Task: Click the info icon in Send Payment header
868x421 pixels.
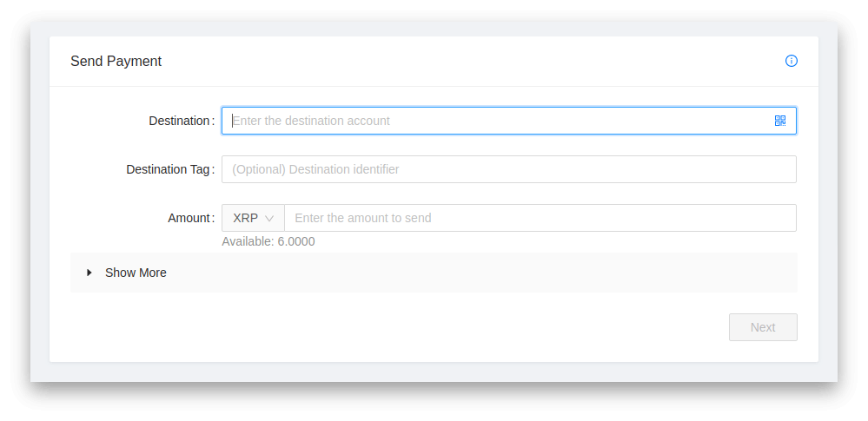Action: pyautogui.click(x=791, y=61)
